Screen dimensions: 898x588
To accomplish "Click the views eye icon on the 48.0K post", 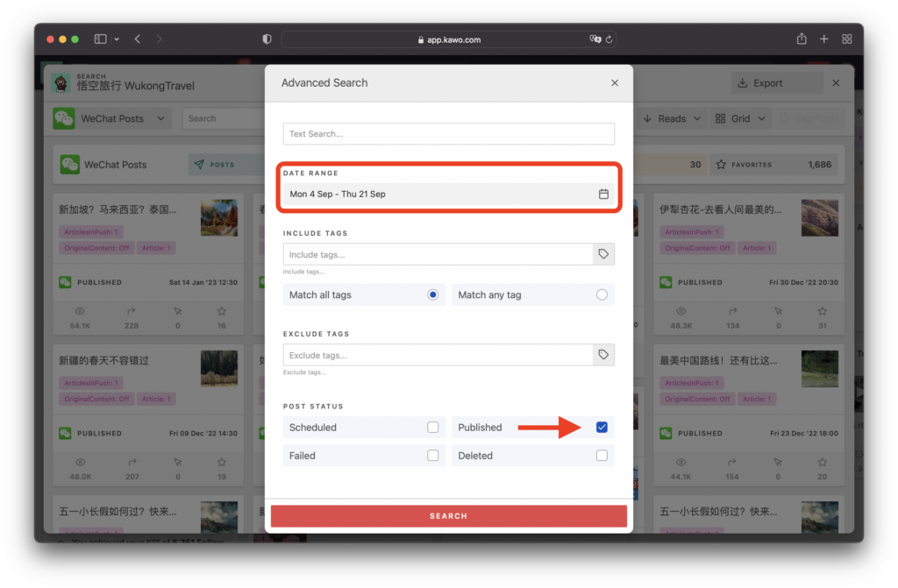I will [x=80, y=462].
